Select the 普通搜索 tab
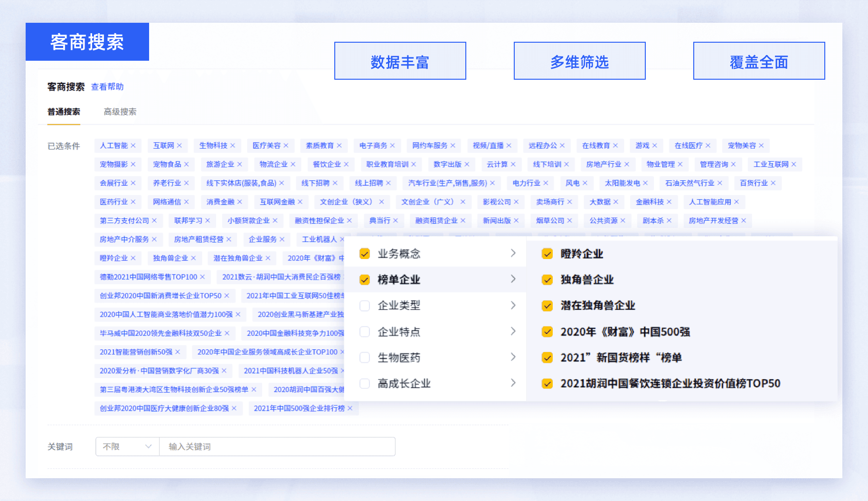The width and height of the screenshot is (868, 501). [64, 112]
